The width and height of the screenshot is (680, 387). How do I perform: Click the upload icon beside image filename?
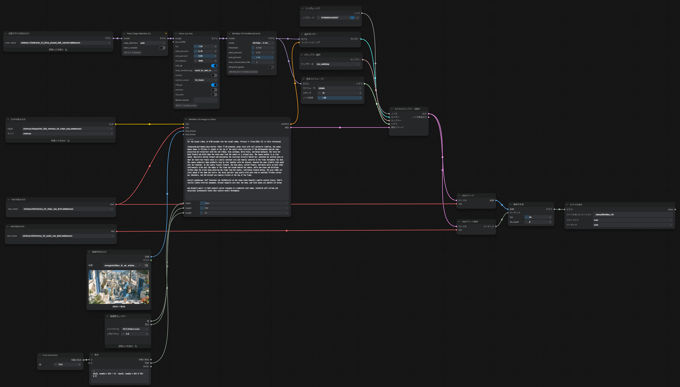pos(146,266)
